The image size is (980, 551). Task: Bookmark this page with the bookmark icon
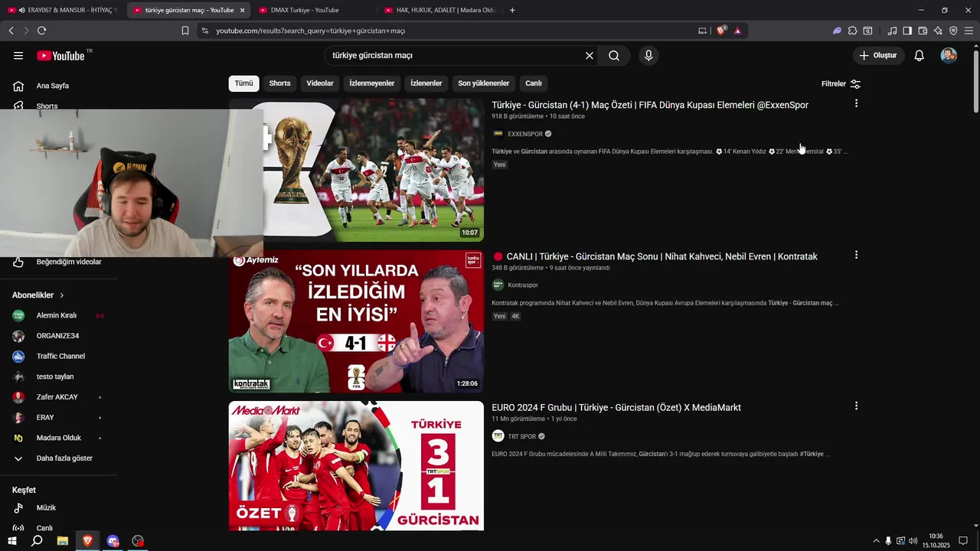tap(185, 31)
